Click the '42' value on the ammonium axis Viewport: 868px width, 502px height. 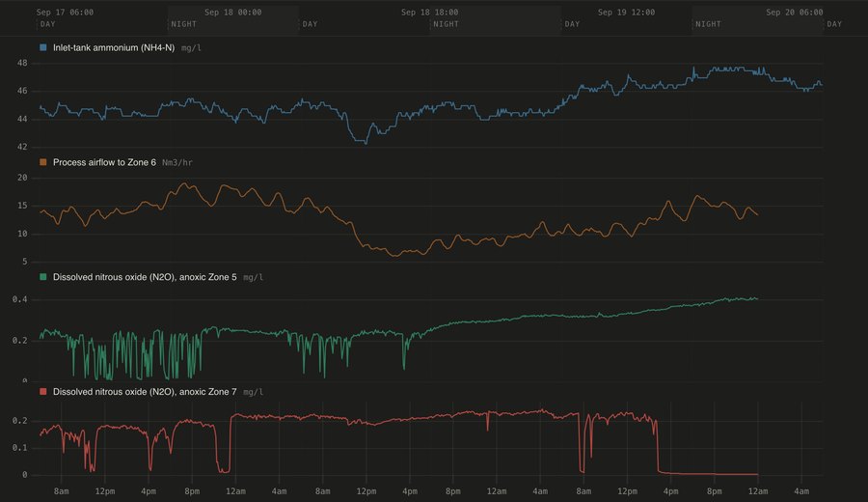point(22,147)
